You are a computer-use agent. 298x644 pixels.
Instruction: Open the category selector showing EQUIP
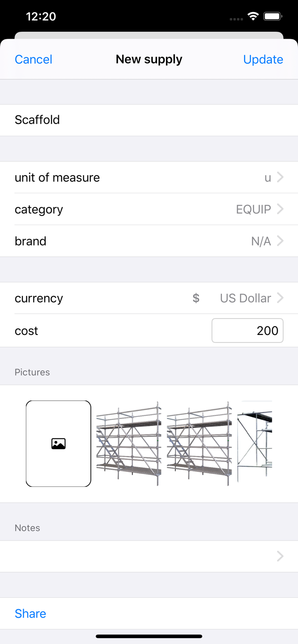(149, 209)
